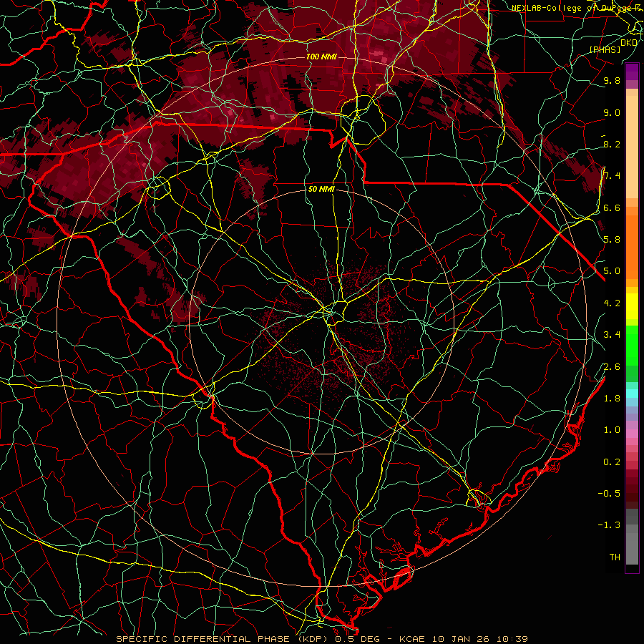The width and height of the screenshot is (644, 644).
Task: Select the 3.4 legend value
Action: point(612,335)
